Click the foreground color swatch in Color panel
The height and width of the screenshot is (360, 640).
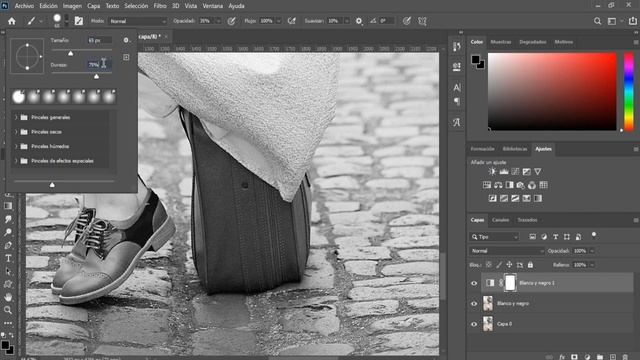[475, 60]
